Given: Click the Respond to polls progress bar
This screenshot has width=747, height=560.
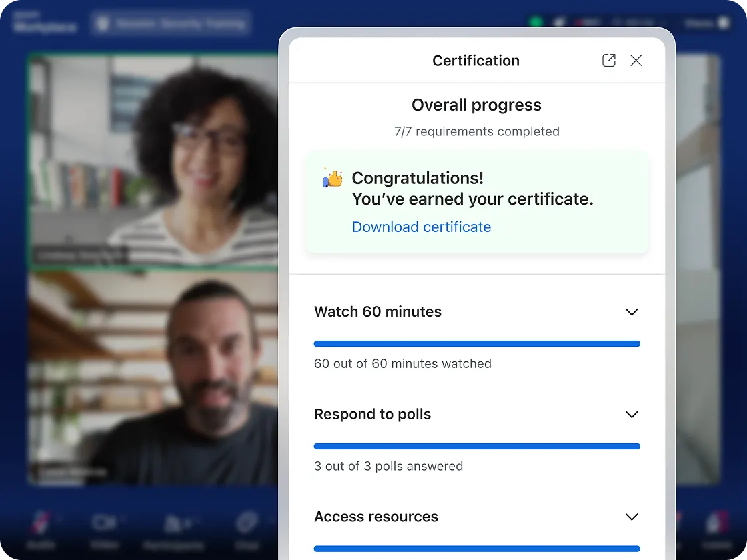Looking at the screenshot, I should [476, 447].
